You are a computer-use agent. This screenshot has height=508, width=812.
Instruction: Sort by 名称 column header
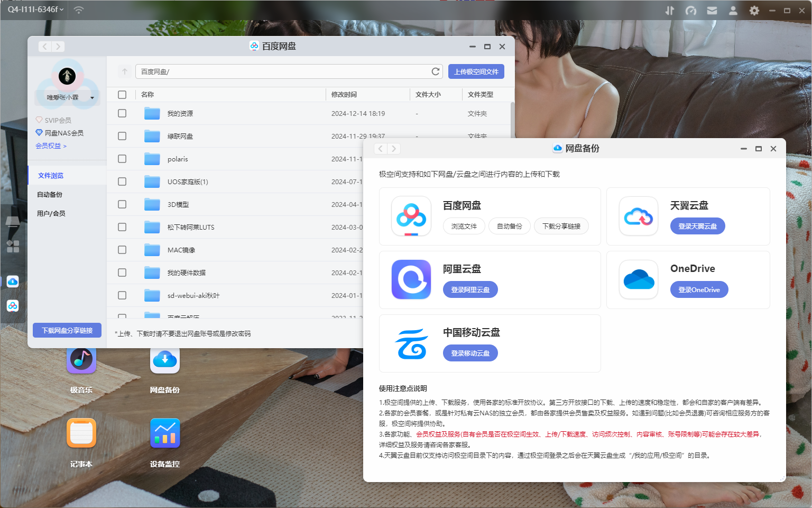point(147,95)
